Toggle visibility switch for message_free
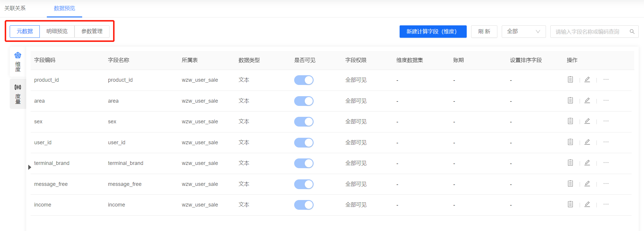The height and width of the screenshot is (231, 644). [304, 184]
